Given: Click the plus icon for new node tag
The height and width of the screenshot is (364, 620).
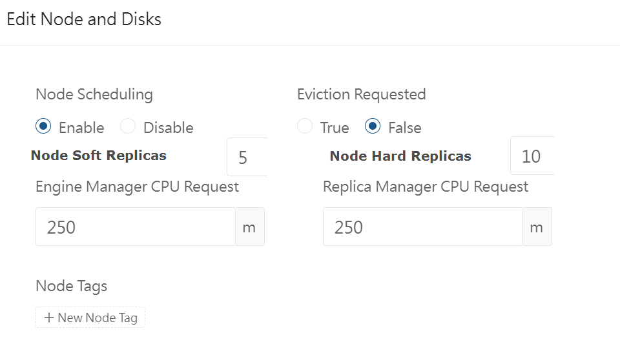Looking at the screenshot, I should [48, 318].
